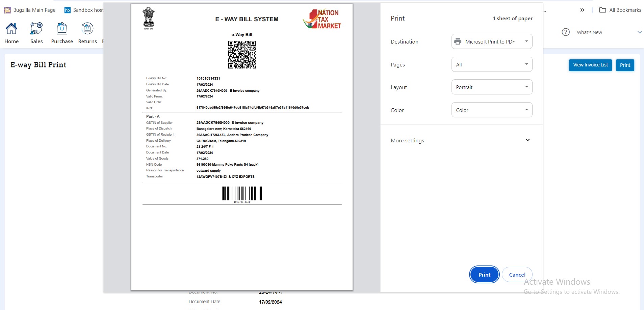Open the Sandbox host bookmark
The height and width of the screenshot is (310, 644).
[84, 10]
